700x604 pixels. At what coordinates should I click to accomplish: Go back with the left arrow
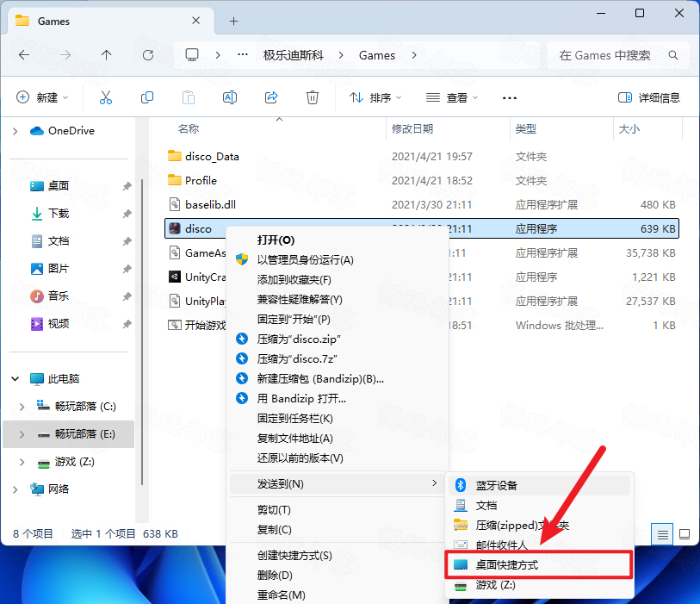tap(24, 55)
